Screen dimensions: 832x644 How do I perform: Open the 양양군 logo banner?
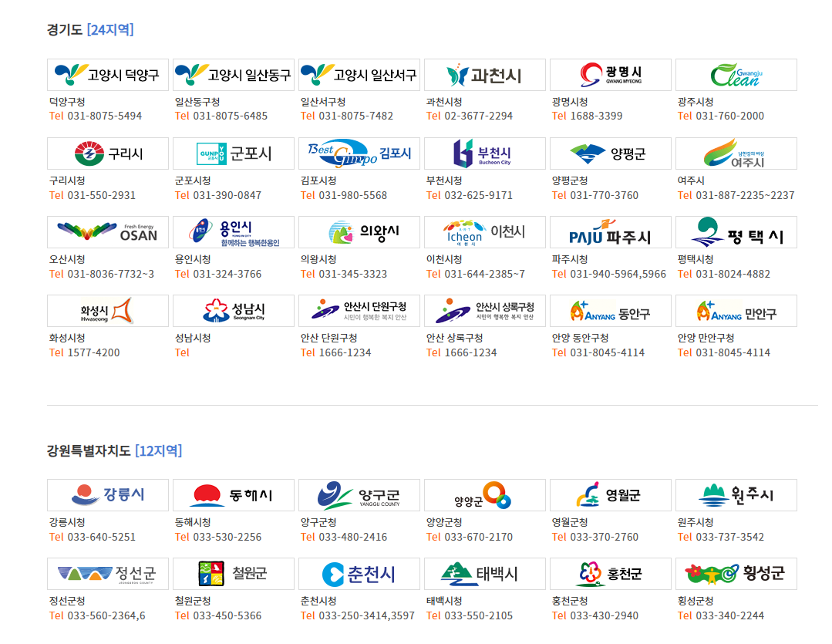pos(485,495)
